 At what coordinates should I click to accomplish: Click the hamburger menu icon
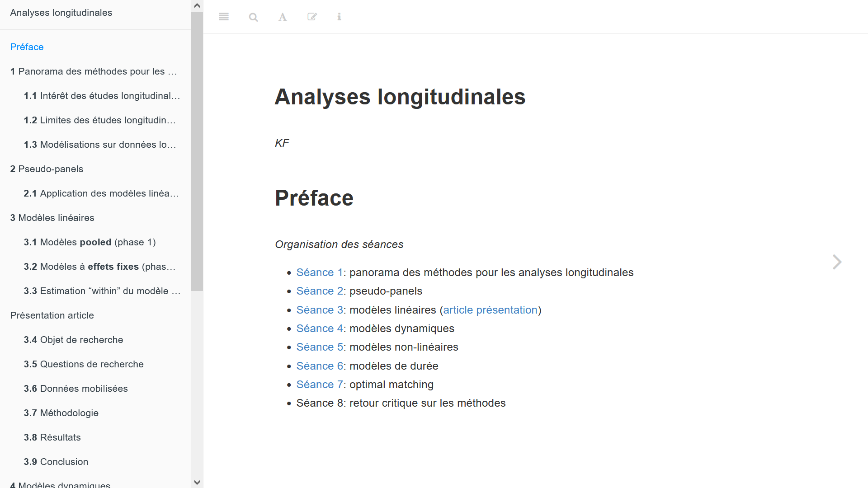point(224,16)
